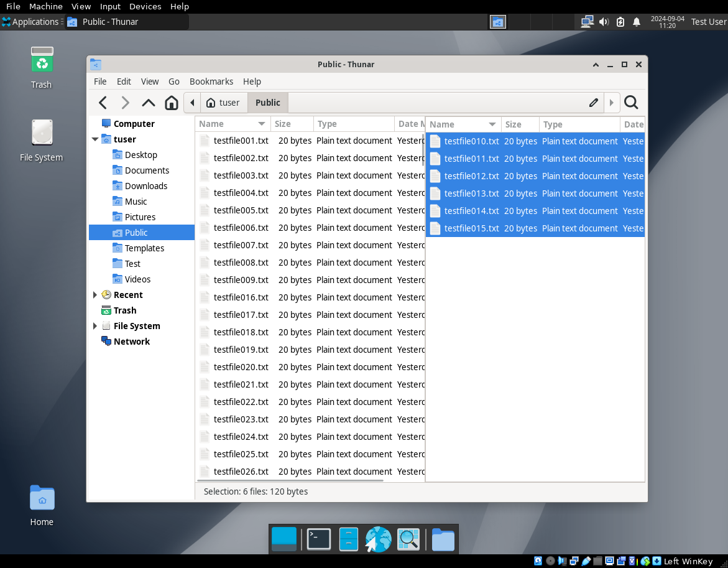Image resolution: width=728 pixels, height=568 pixels.
Task: Expand the Recent tree node
Action: click(95, 295)
